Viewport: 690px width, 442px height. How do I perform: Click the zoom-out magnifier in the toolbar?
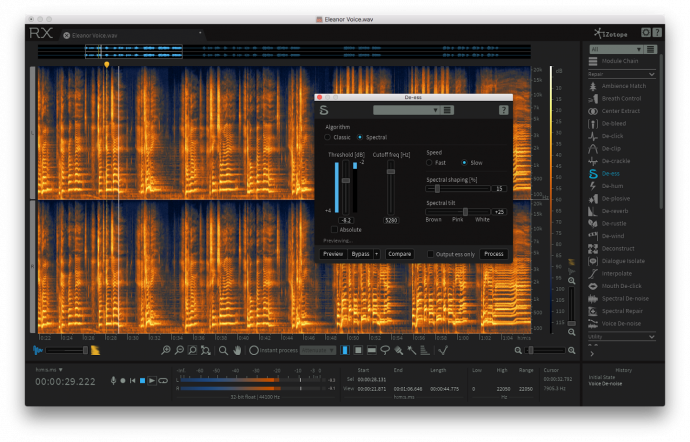[x=179, y=350]
